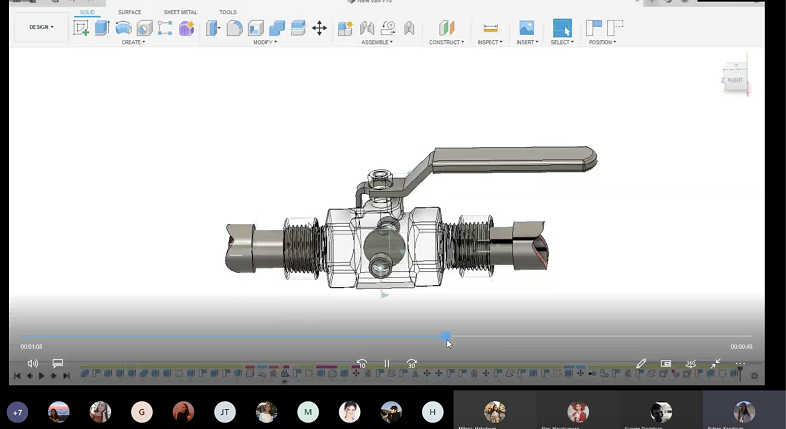Pause the video playback
Image resolution: width=786 pixels, height=429 pixels.
387,364
